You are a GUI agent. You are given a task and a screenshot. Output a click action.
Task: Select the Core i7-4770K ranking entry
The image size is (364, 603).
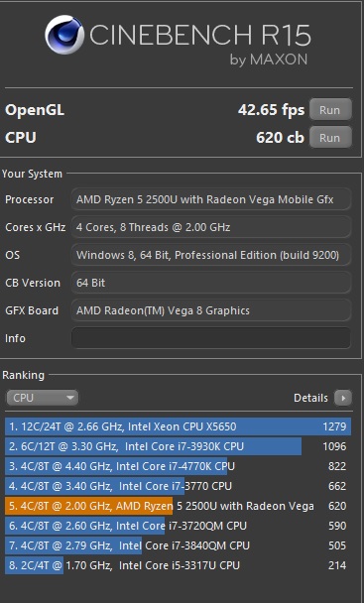(x=178, y=466)
